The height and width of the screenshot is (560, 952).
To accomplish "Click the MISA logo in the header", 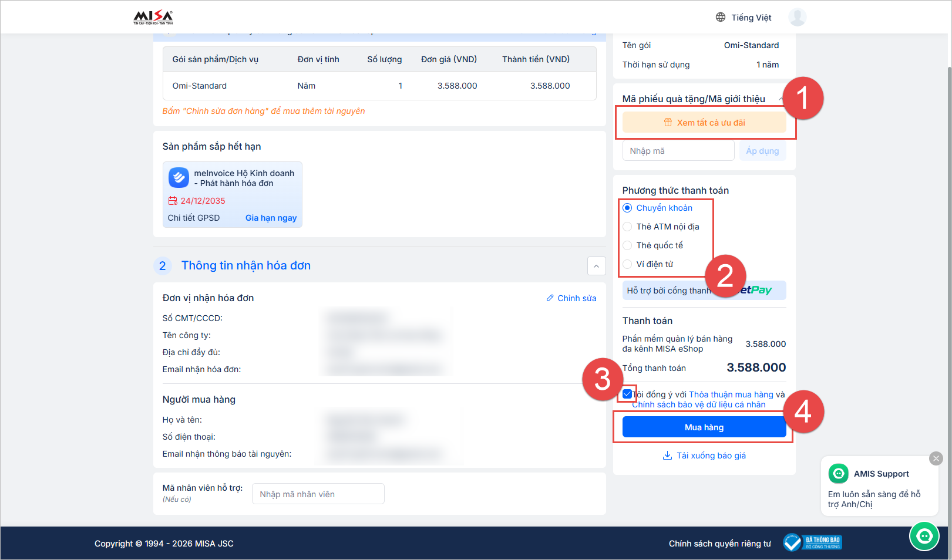I will [153, 17].
